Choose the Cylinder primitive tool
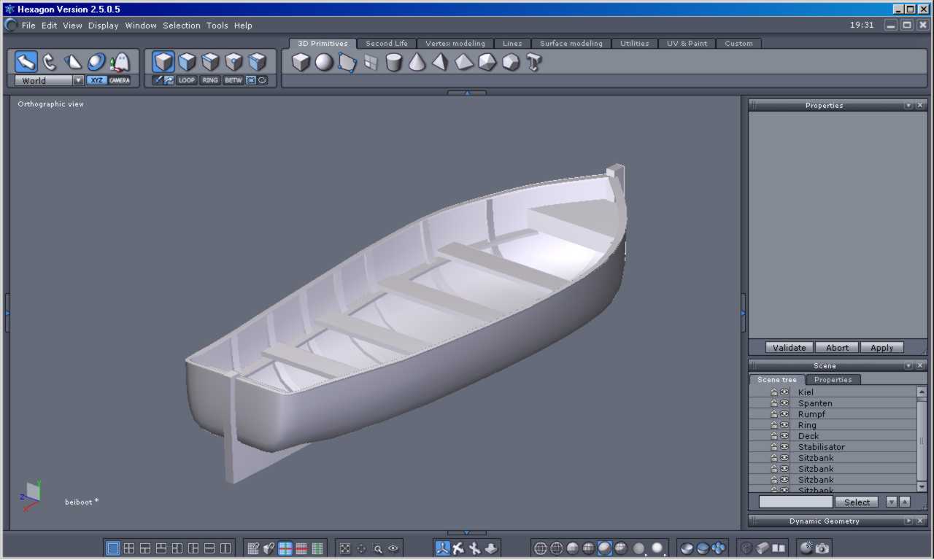Image resolution: width=934 pixels, height=560 pixels. tap(394, 63)
